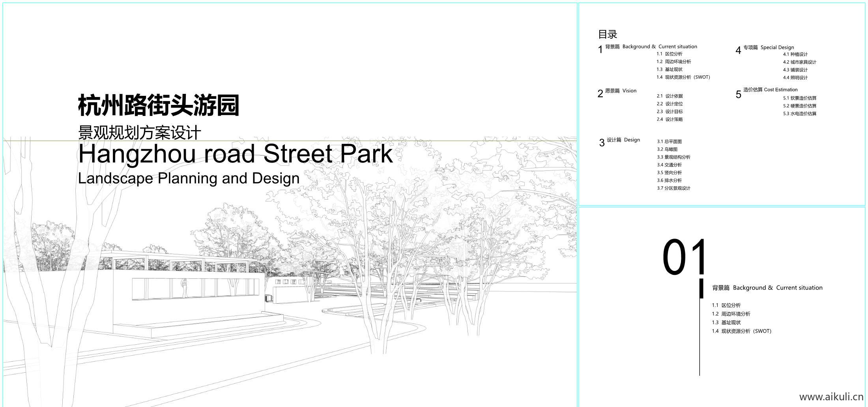Click "1.1 区位分析" under the 01 section heading
The height and width of the screenshot is (407, 868).
point(726,305)
